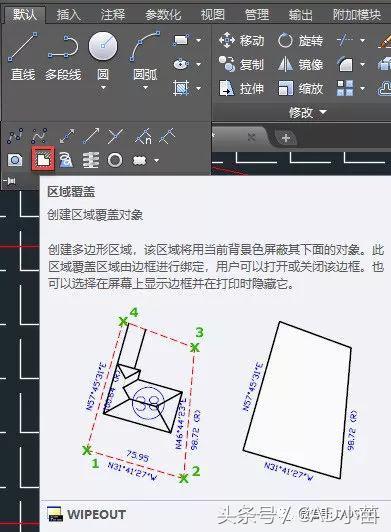Image resolution: width=391 pixels, height=532 pixels.
Task: Click the Measure tool icon
Action: 168,136
